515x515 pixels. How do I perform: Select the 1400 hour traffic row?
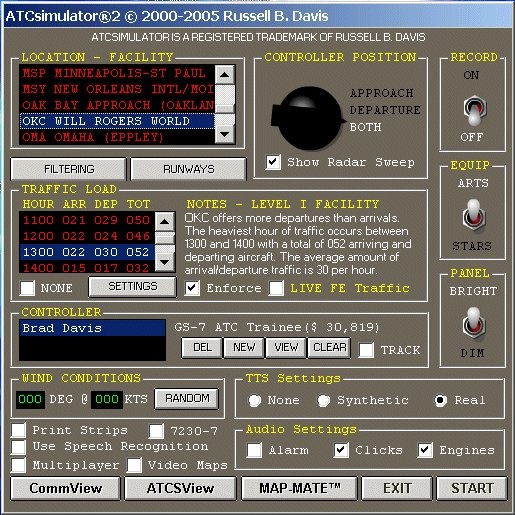pos(87,267)
